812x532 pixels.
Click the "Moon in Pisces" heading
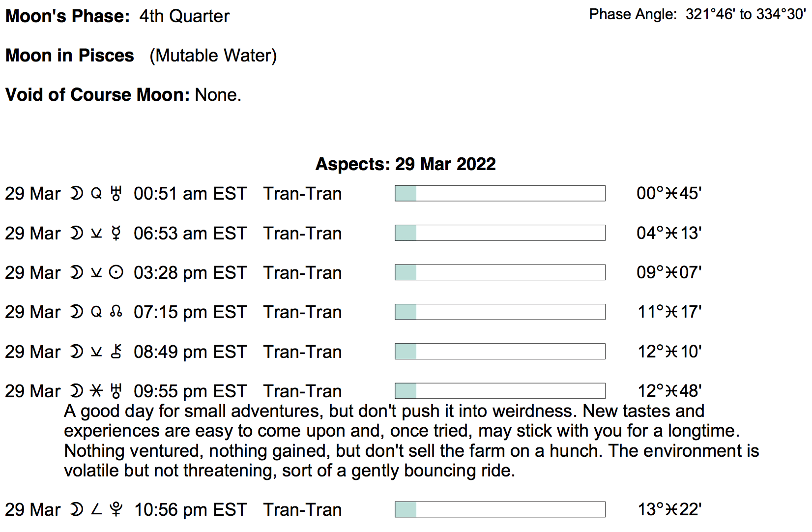pyautogui.click(x=70, y=56)
